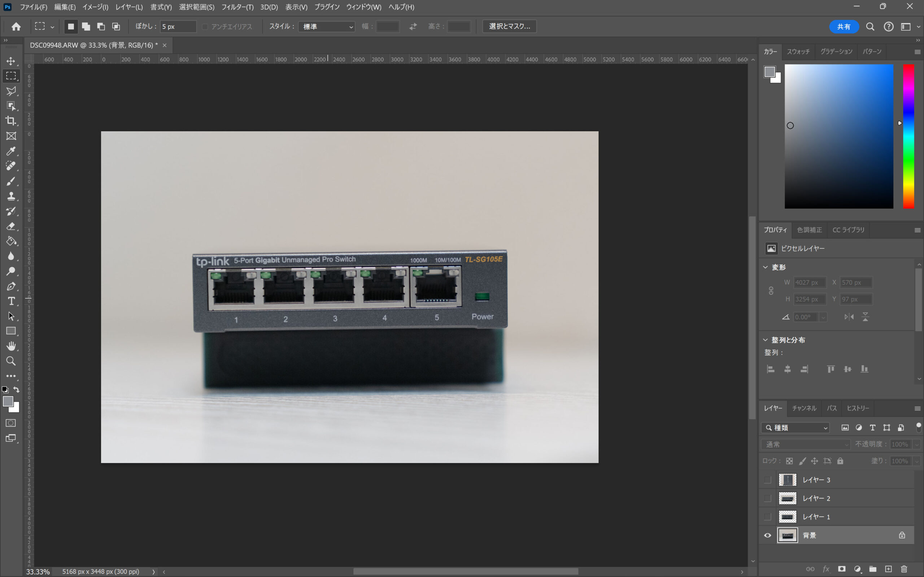Select the Eraser tool
The height and width of the screenshot is (577, 924).
tap(11, 226)
